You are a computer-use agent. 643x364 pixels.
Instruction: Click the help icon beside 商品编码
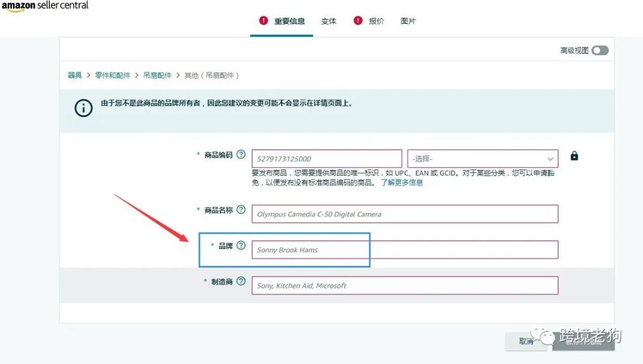241,153
